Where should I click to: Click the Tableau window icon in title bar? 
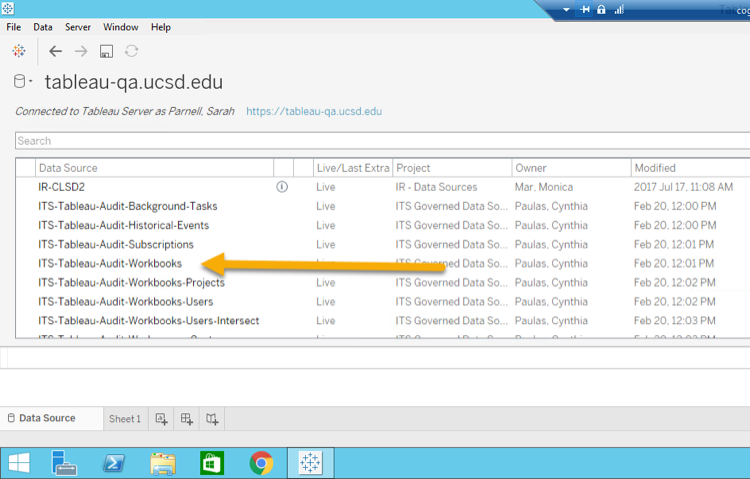pos(8,8)
